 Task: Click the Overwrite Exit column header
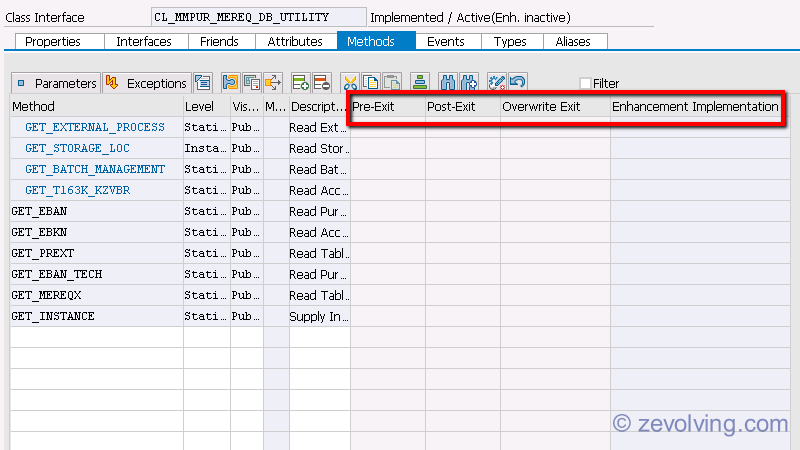pyautogui.click(x=555, y=107)
